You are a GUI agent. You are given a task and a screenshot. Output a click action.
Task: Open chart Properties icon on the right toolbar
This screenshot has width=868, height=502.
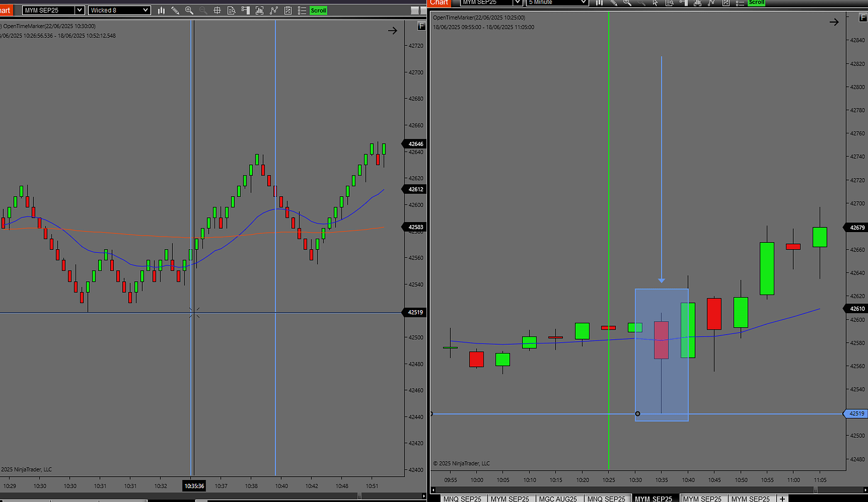(726, 3)
